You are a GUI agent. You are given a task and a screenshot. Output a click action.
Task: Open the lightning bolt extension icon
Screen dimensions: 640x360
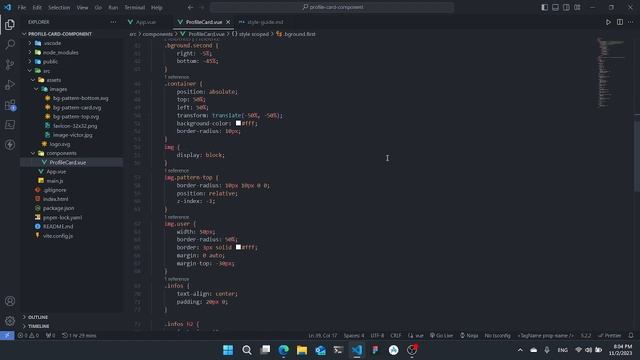(10, 144)
